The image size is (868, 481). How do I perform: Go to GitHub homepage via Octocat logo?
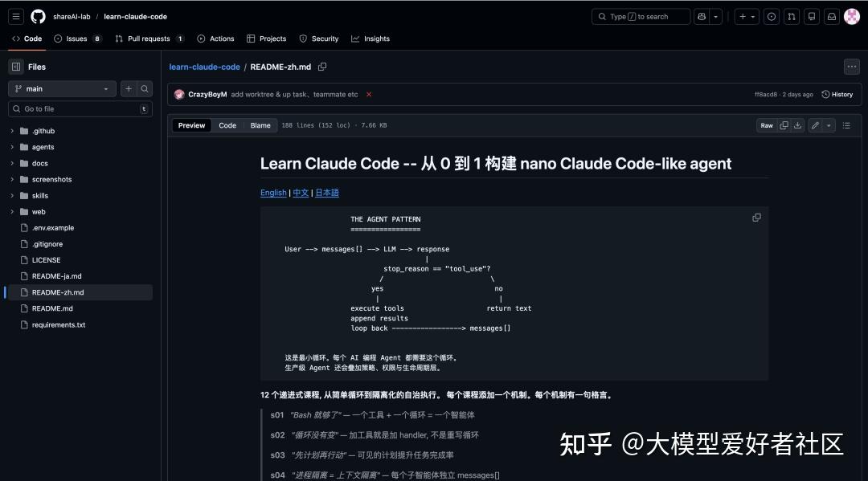[38, 17]
